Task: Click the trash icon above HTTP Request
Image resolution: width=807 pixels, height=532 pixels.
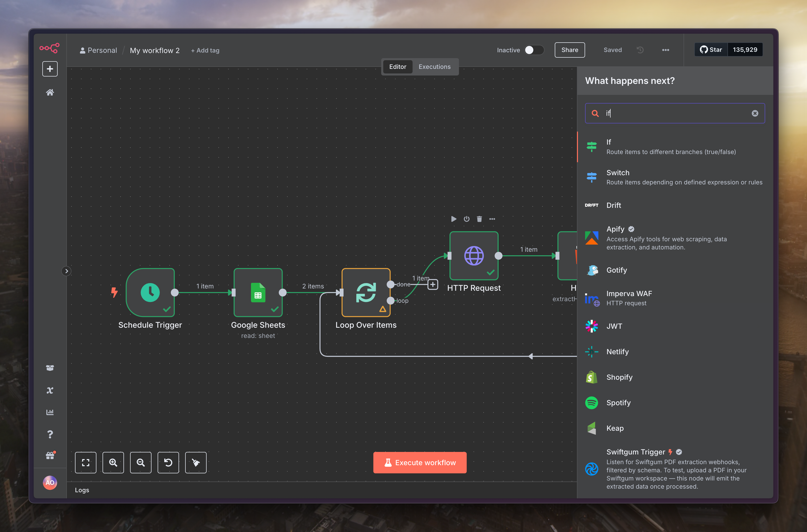Action: pos(479,219)
